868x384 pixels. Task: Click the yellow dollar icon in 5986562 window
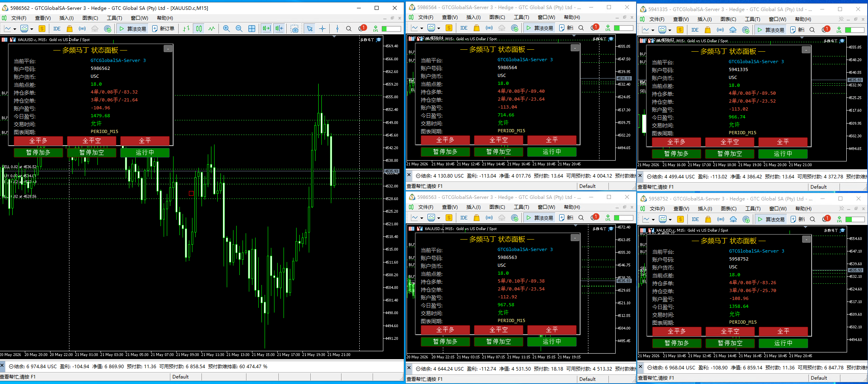(x=42, y=28)
